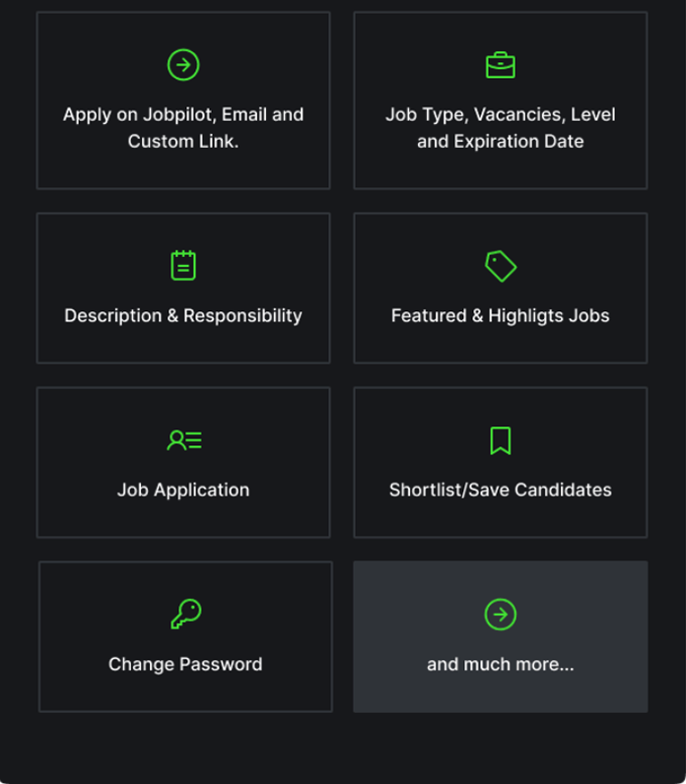Click the person-list icon above Job Application
Screen dimensions: 686x784
(183, 440)
